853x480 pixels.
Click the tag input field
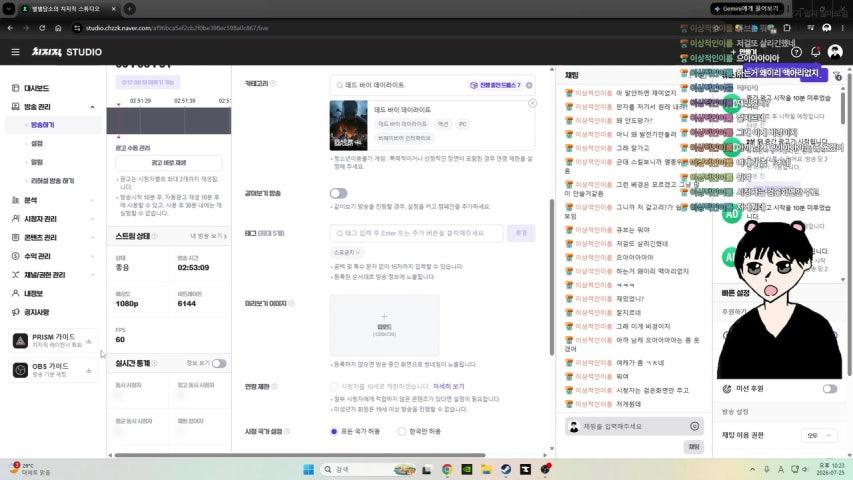(x=416, y=233)
